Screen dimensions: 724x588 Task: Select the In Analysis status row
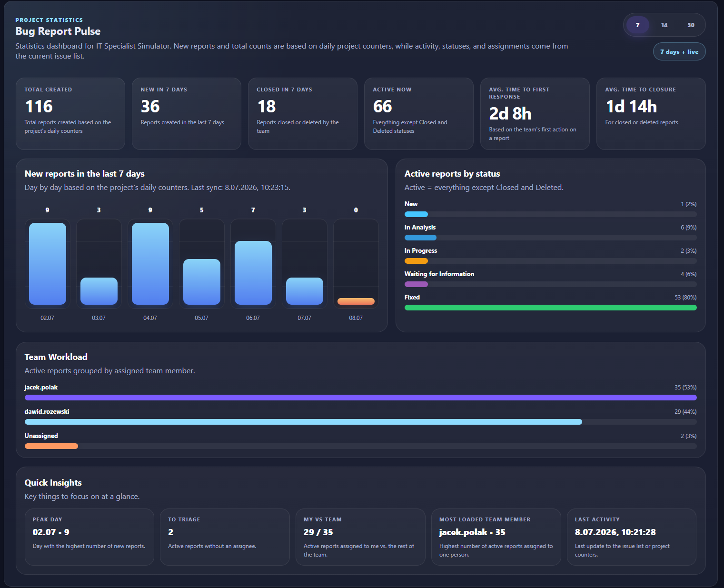pos(551,233)
